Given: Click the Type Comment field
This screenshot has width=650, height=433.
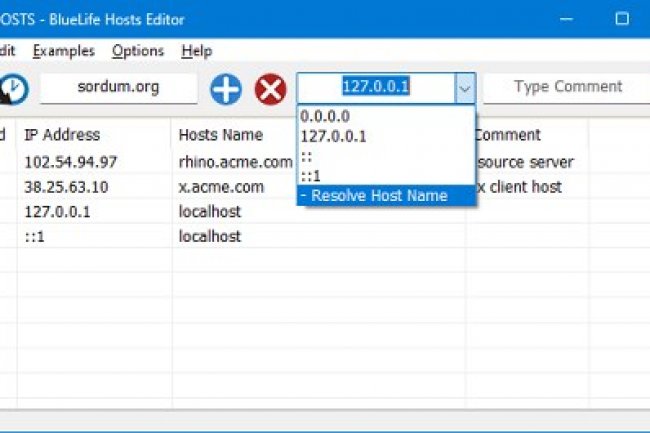Looking at the screenshot, I should coord(567,87).
